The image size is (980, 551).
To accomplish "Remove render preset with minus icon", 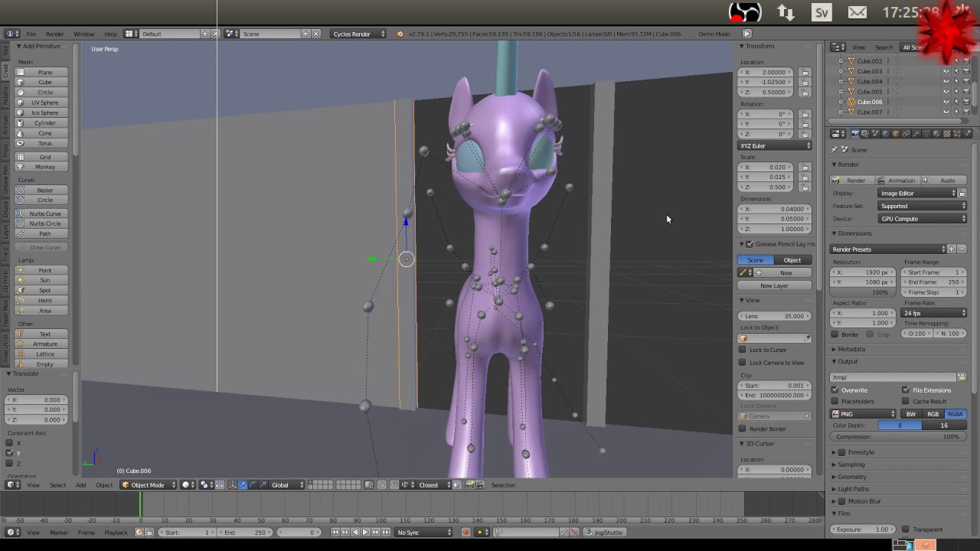I will (962, 249).
